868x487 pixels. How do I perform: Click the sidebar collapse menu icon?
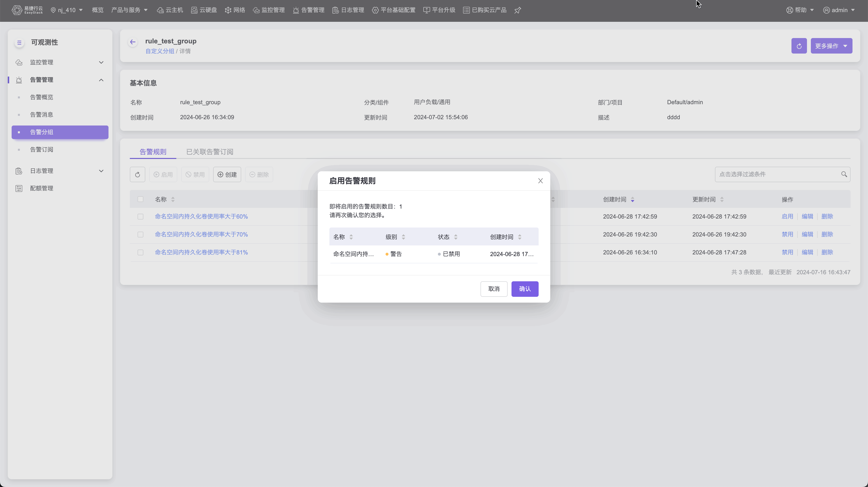[x=19, y=42]
